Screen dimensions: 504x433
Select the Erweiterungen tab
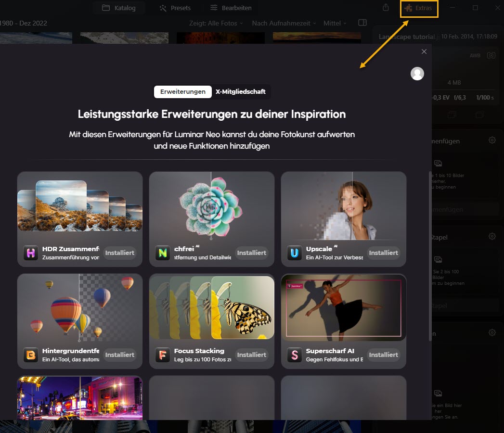[x=182, y=91]
